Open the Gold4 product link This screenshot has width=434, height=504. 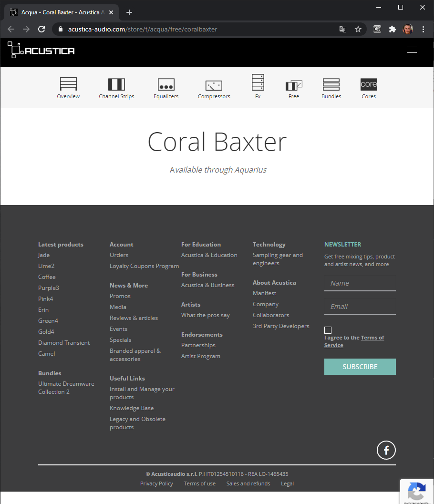click(46, 332)
